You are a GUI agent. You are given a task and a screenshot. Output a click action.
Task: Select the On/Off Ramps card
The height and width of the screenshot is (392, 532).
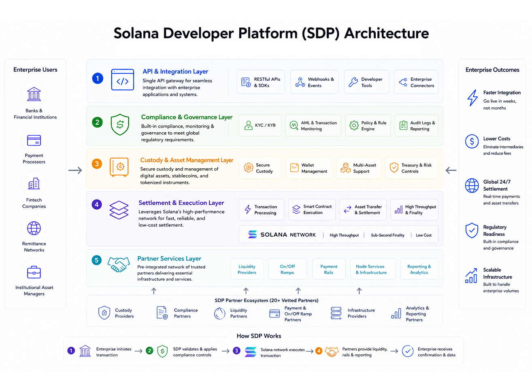287,269
